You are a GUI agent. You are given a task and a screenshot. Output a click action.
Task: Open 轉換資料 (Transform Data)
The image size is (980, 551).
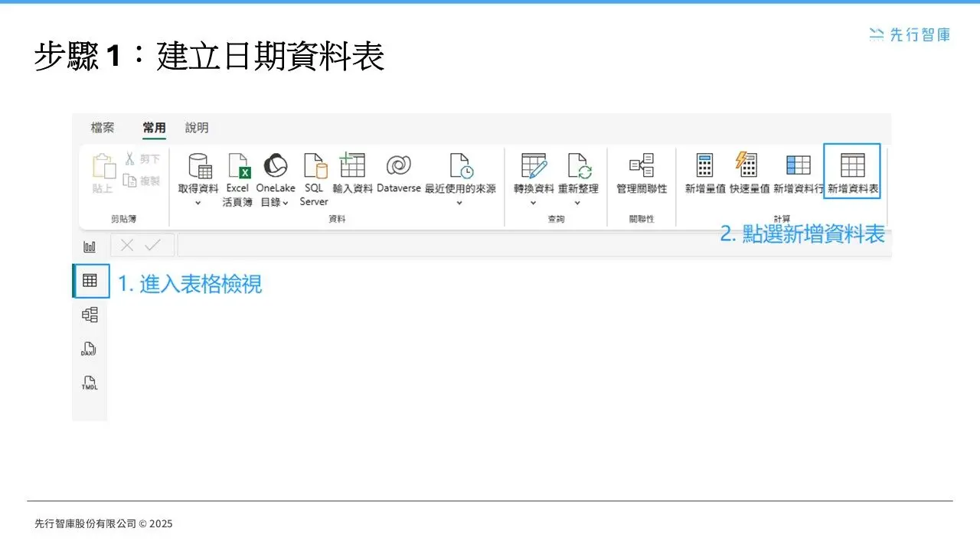pos(533,165)
